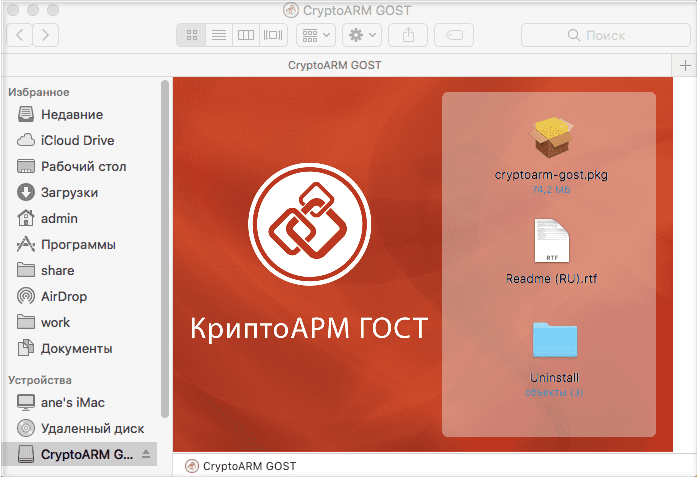Screen dimensions: 698x478
Task: Select the Readme (RU).rtf document icon
Action: click(552, 241)
